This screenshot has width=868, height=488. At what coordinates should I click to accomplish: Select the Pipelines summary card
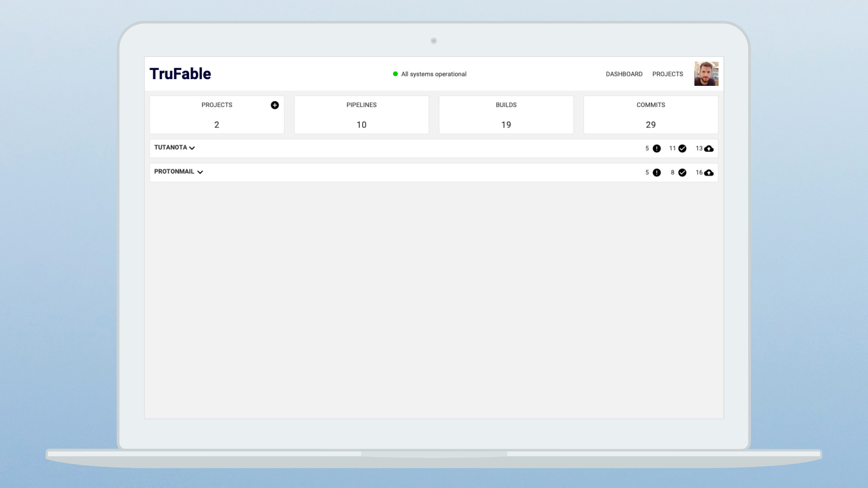pyautogui.click(x=361, y=115)
